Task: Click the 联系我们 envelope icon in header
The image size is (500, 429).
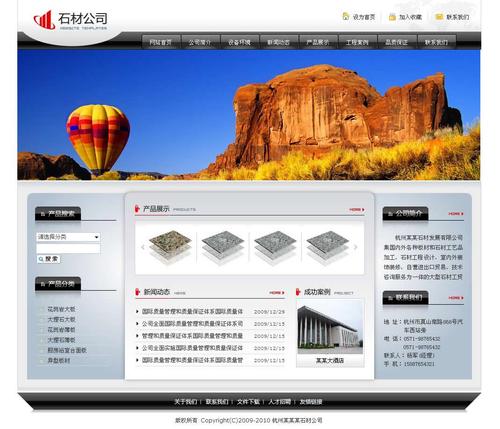Action: pyautogui.click(x=439, y=17)
